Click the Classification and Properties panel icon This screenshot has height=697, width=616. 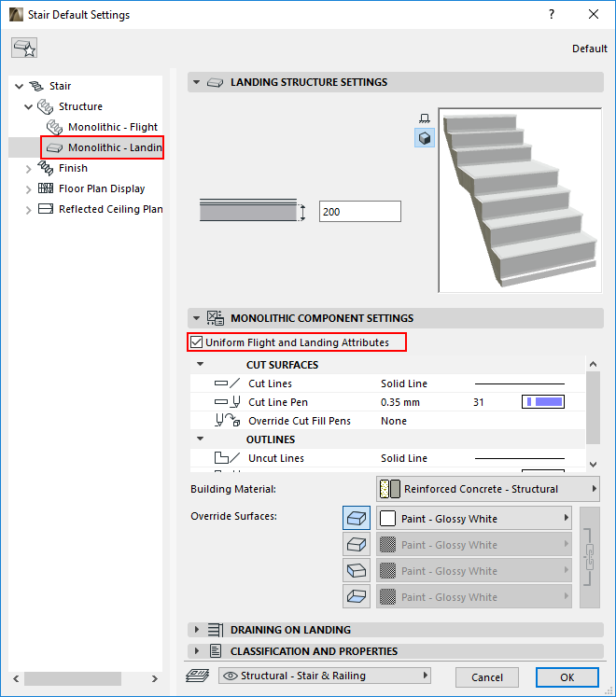pos(216,651)
